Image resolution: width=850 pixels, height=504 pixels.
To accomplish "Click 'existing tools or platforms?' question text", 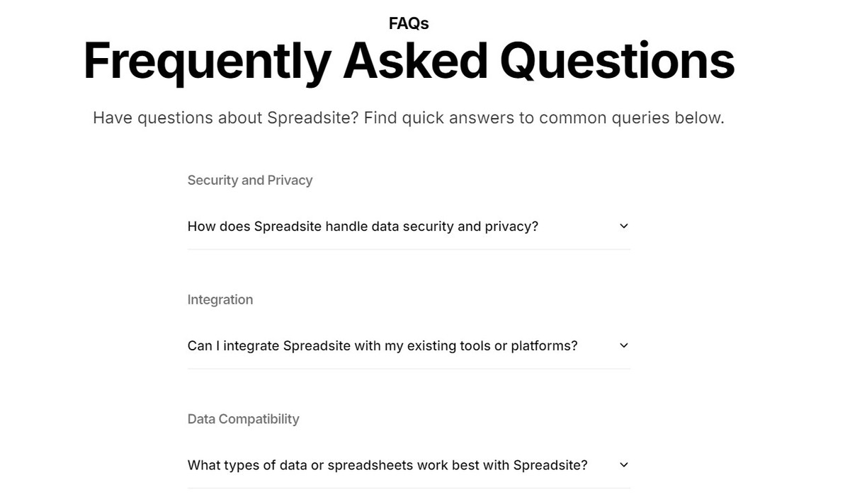I will point(492,346).
